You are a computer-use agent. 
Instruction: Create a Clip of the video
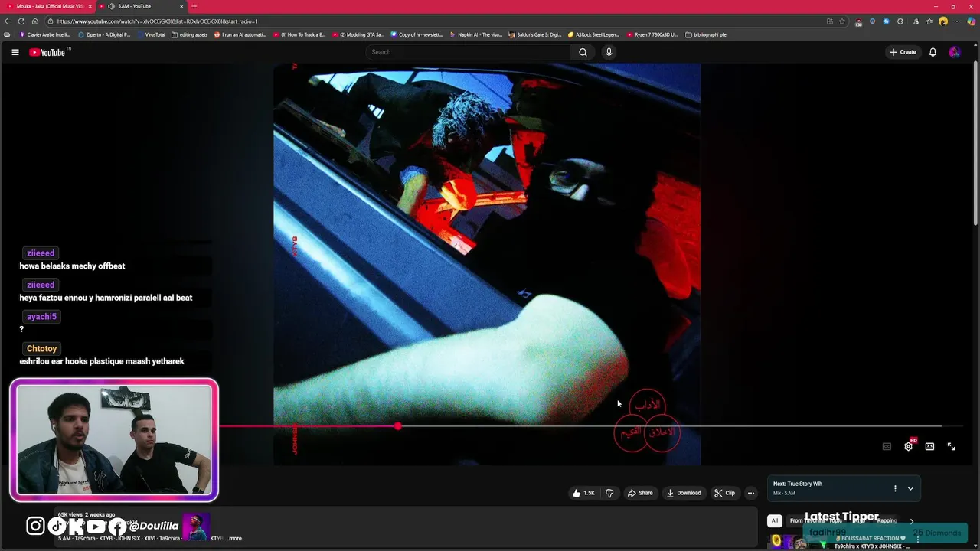[724, 493]
